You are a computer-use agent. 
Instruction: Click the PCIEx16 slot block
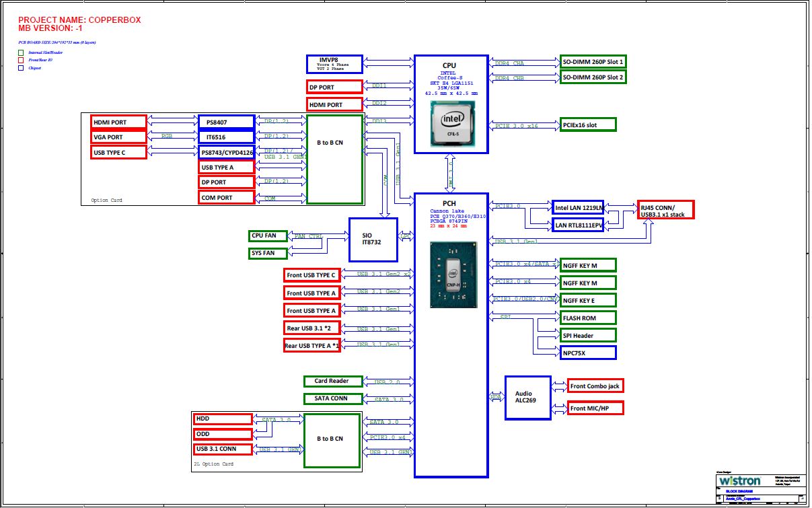click(x=588, y=124)
